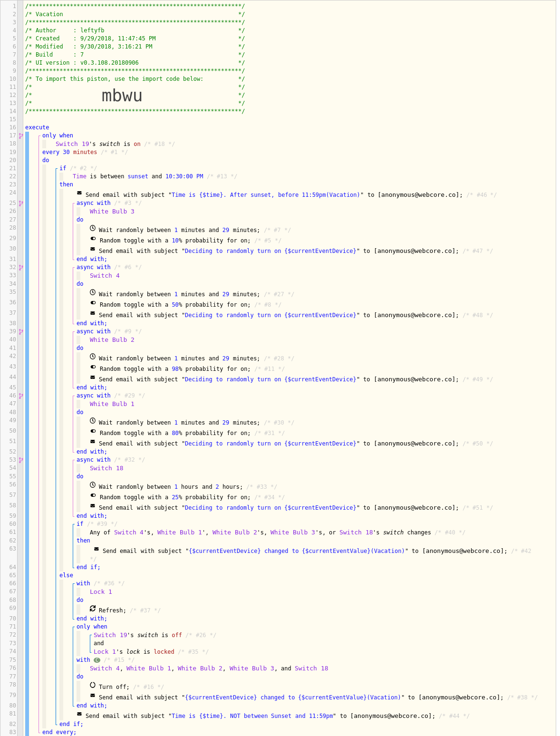
Task: Click the email icon before "Time is {$time}. After sunset"
Action: click(79, 194)
